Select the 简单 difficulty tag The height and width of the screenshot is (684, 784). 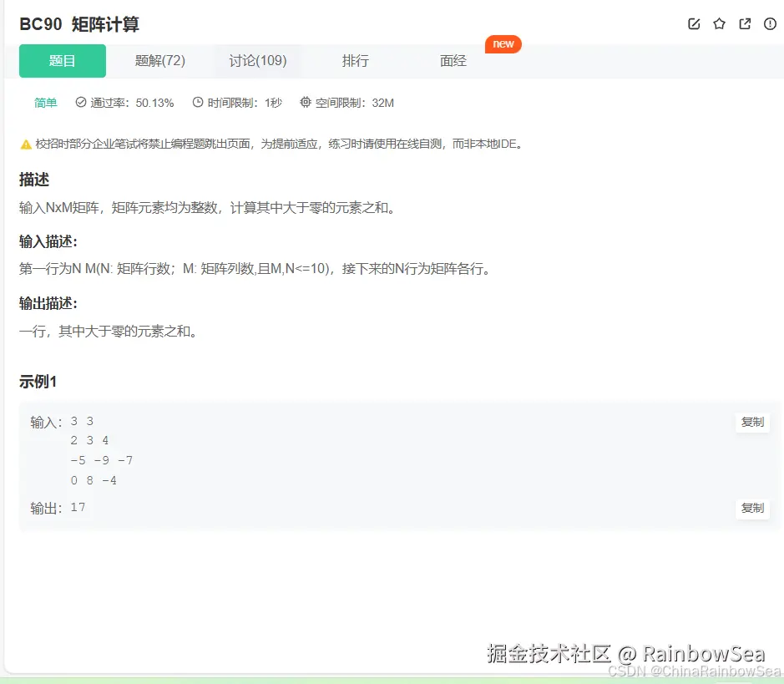45,104
